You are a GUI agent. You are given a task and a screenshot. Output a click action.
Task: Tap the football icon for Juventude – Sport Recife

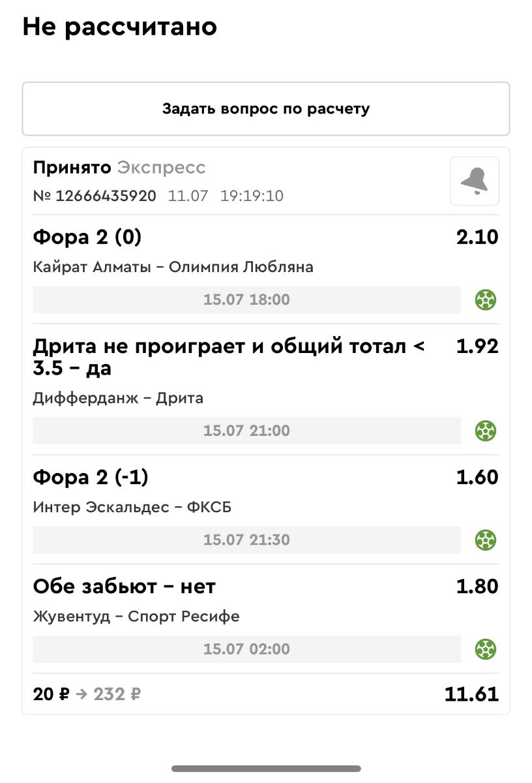[486, 649]
